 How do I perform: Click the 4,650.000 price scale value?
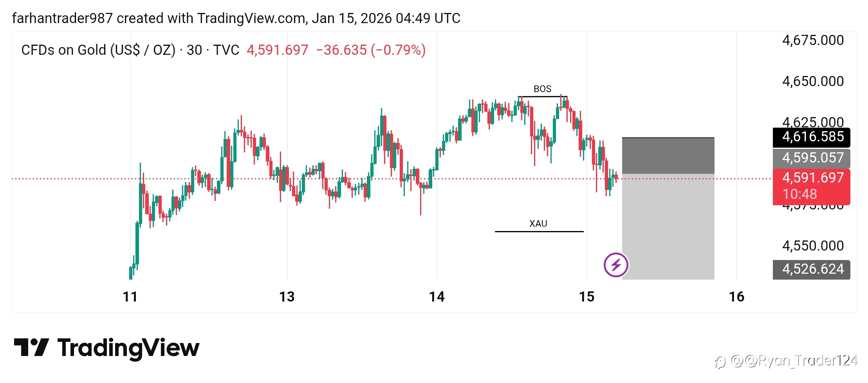coord(813,81)
